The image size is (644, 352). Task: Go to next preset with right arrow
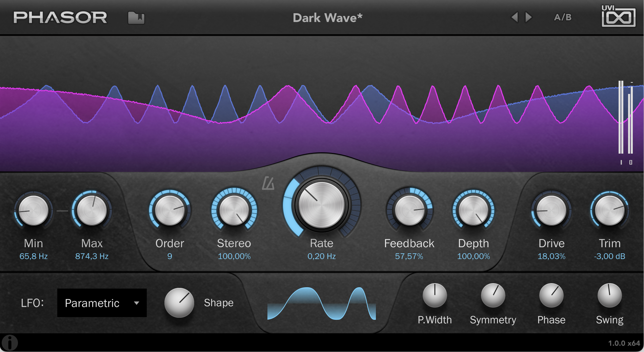point(528,17)
